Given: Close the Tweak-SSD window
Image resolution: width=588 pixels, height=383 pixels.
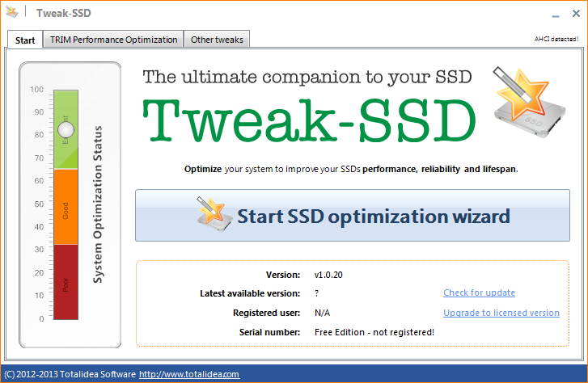Looking at the screenshot, I should pyautogui.click(x=576, y=14).
